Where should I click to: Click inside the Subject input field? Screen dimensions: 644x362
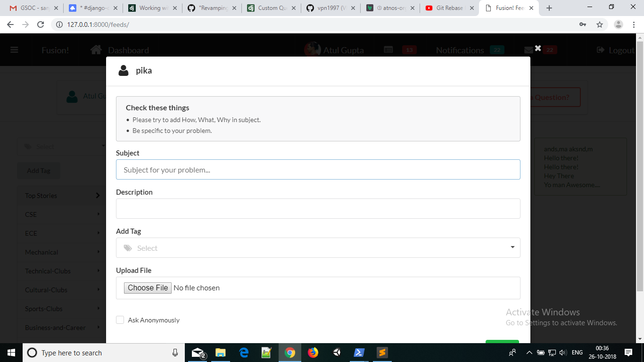tap(318, 170)
